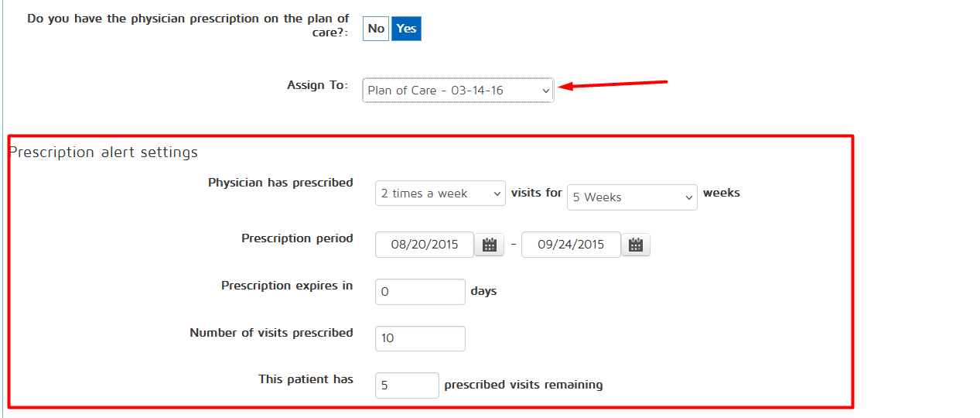Expand the '5 Weeks' duration dropdown
The height and width of the screenshot is (418, 980).
click(632, 197)
